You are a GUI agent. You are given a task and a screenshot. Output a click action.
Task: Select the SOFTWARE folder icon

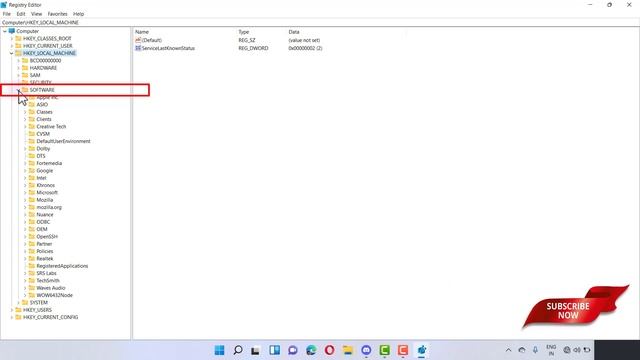[25, 90]
